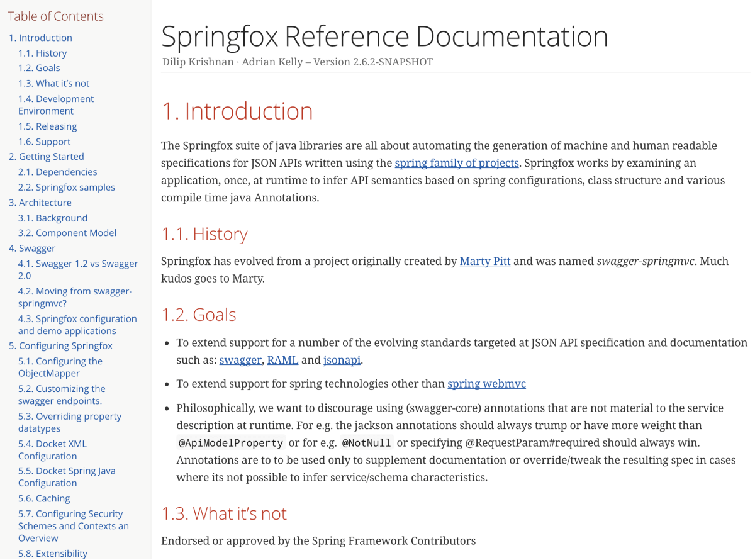Select 3.2. Component Model
The height and width of the screenshot is (560, 755).
(67, 233)
